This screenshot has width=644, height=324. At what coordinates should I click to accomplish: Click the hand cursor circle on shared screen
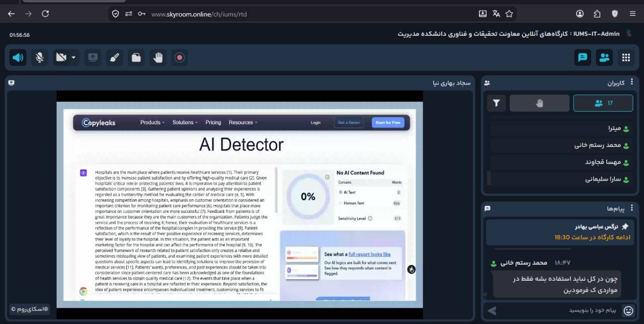411,269
